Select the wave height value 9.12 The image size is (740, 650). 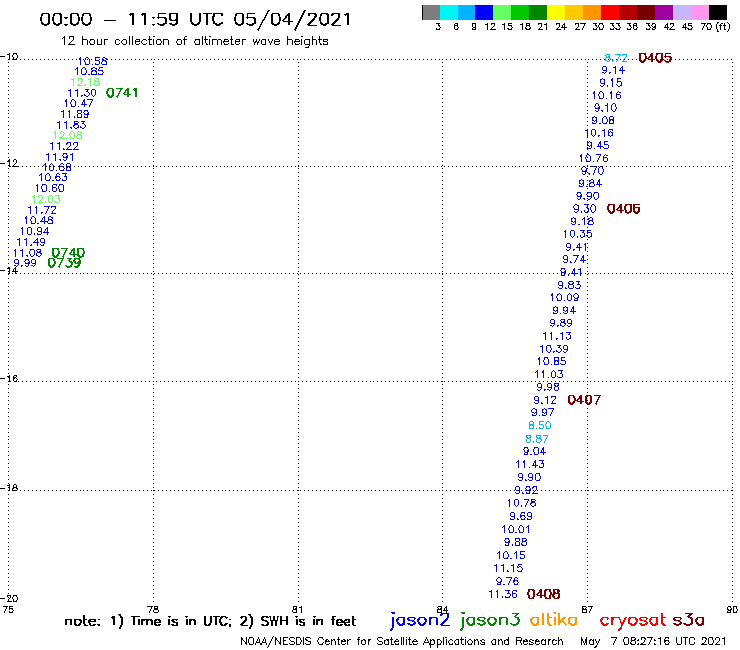pos(545,400)
